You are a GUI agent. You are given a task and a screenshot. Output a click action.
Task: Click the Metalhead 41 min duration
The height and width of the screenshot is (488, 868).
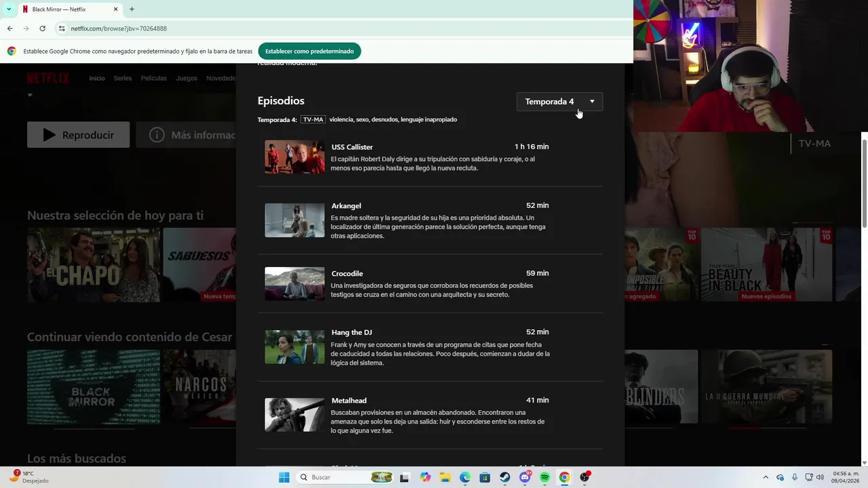tap(537, 400)
